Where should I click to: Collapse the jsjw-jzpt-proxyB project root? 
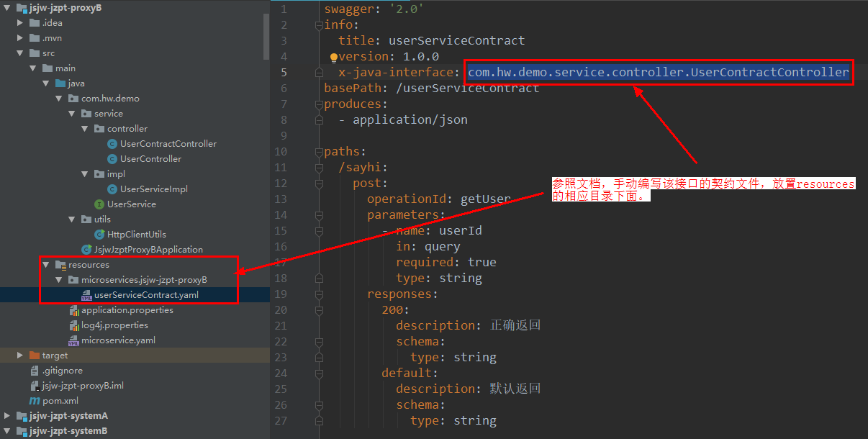tap(6, 7)
